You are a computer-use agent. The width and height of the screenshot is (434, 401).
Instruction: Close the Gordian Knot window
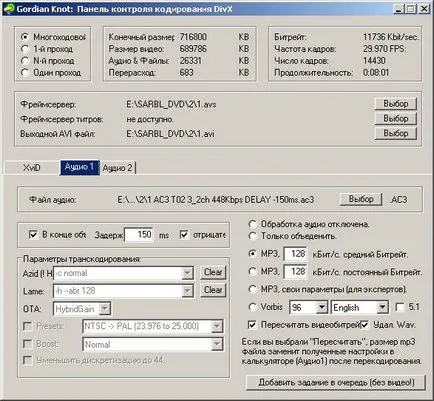coord(423,9)
